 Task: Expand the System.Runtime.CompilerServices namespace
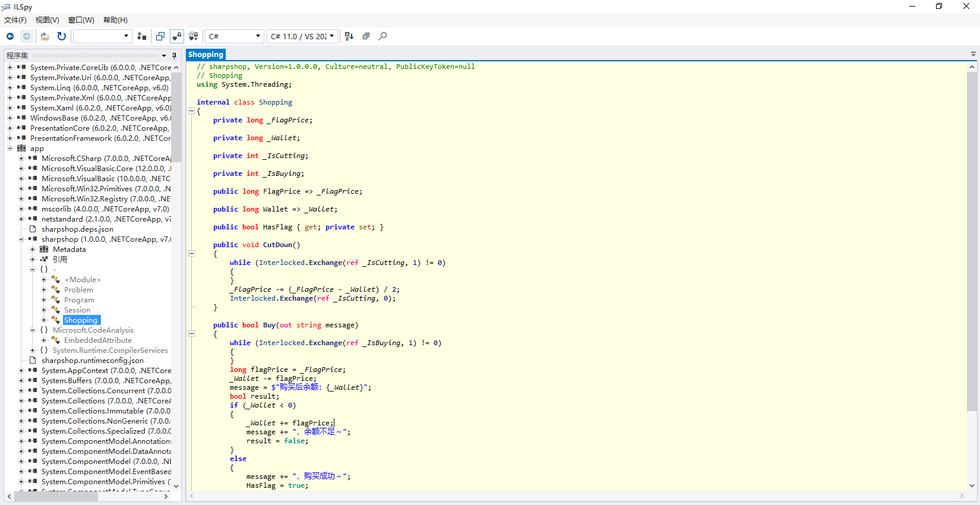coord(33,351)
